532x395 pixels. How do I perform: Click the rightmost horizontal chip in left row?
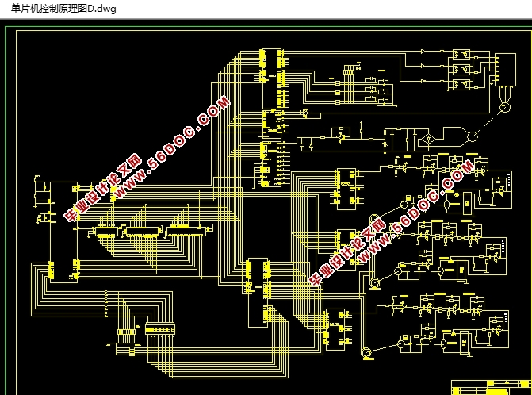(186, 231)
